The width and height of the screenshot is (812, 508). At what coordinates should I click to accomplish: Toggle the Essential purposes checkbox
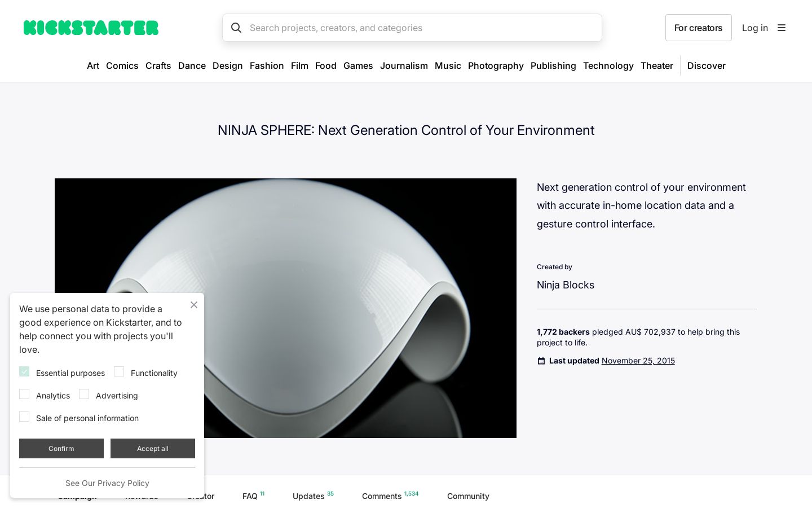pos(24,371)
